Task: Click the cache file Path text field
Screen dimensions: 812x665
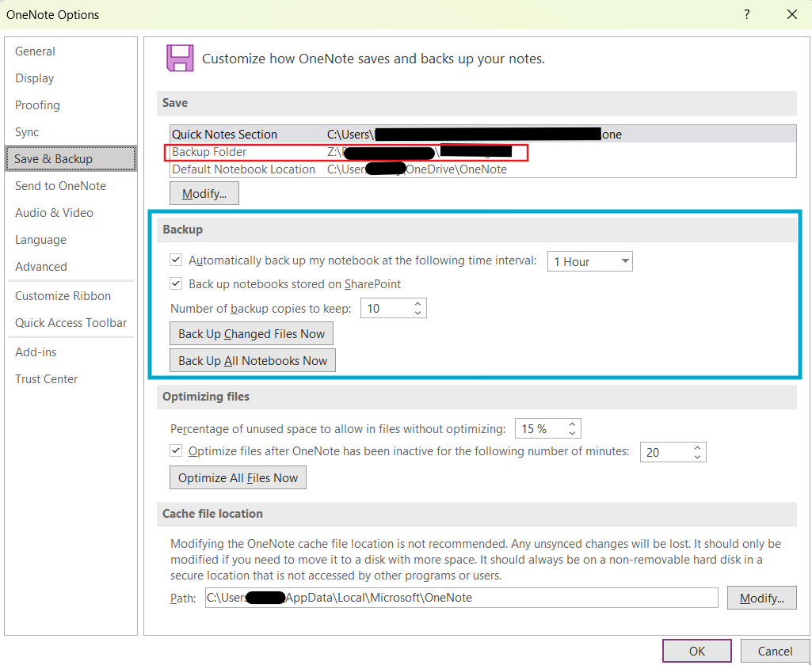Action: (x=461, y=597)
